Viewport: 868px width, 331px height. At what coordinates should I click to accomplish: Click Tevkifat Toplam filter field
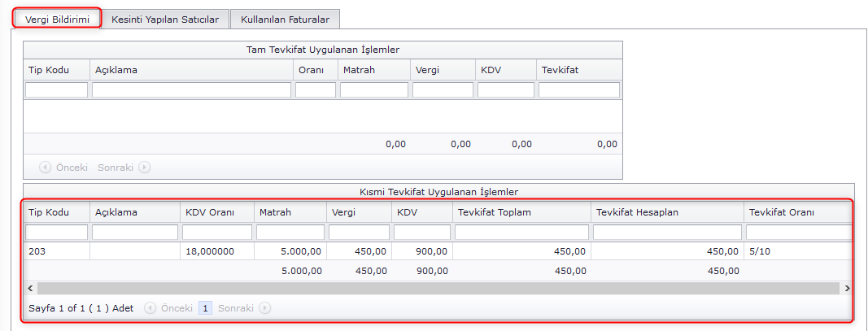(521, 233)
